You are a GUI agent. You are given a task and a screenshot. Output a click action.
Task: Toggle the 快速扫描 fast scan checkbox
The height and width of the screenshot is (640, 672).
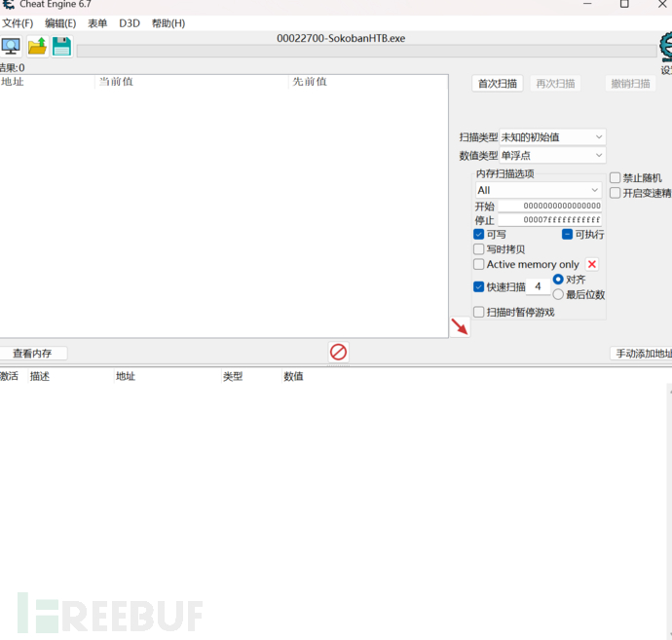(x=479, y=286)
